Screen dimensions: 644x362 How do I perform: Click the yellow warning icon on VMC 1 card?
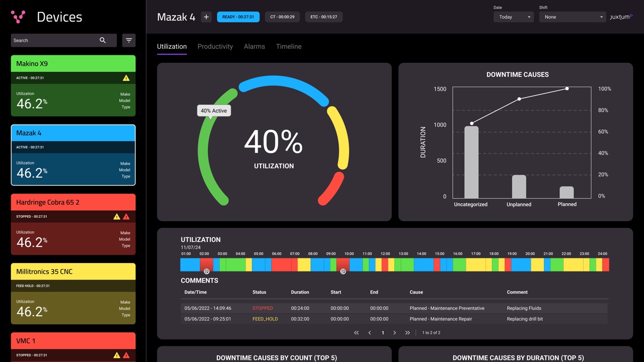click(117, 355)
